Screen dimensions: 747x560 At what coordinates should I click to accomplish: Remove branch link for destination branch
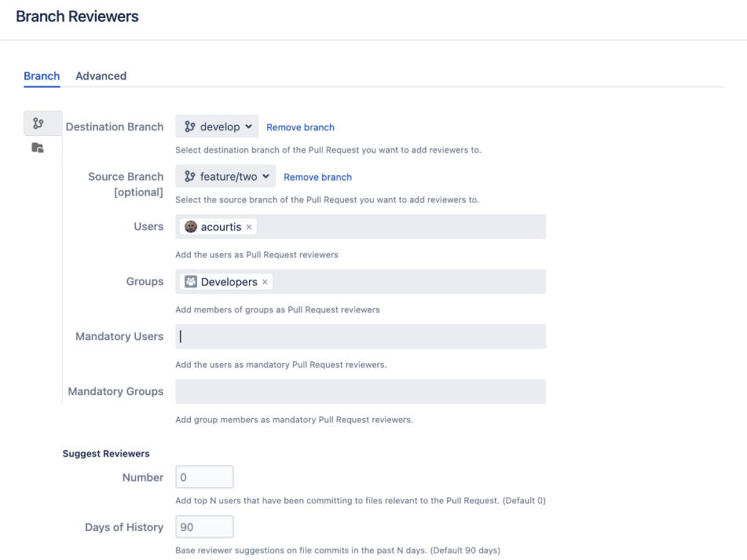[300, 127]
